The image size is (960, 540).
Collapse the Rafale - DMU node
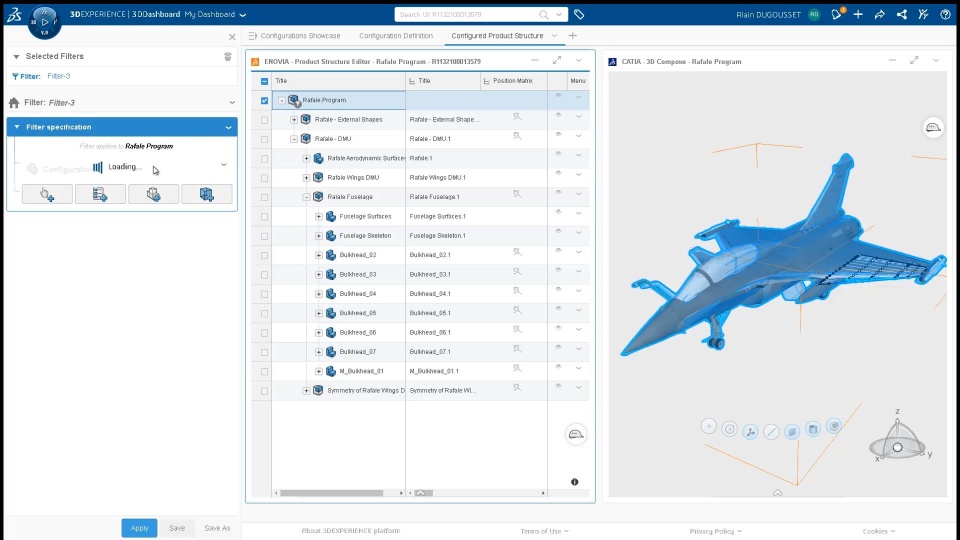tap(294, 139)
